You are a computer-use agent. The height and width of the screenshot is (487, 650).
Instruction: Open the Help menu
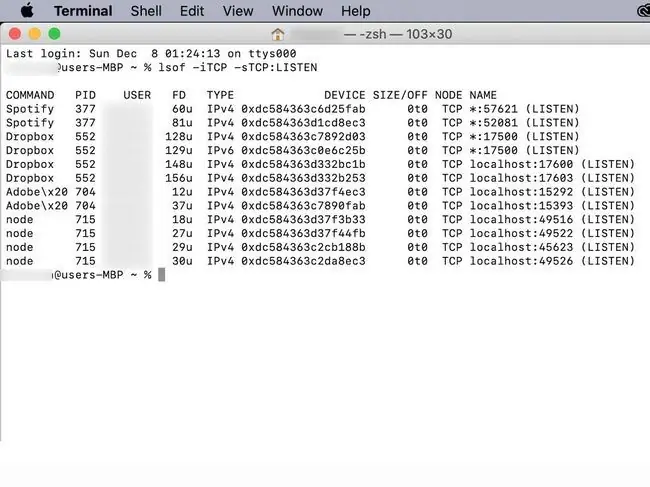click(356, 11)
